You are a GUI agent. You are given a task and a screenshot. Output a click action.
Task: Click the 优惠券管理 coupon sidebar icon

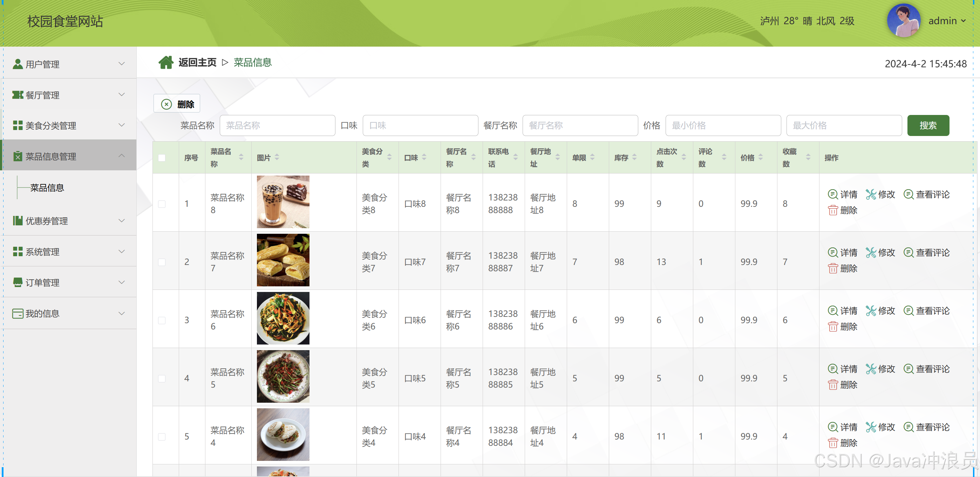click(18, 221)
